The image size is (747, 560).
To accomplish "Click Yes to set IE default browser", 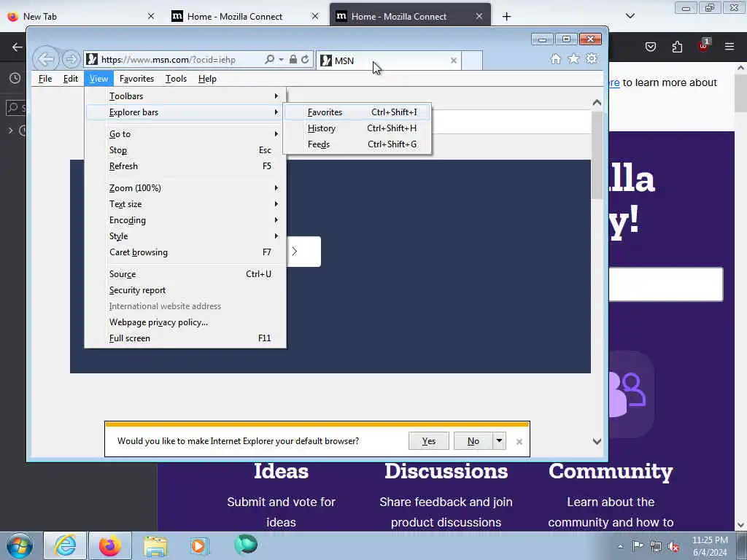I will (429, 441).
